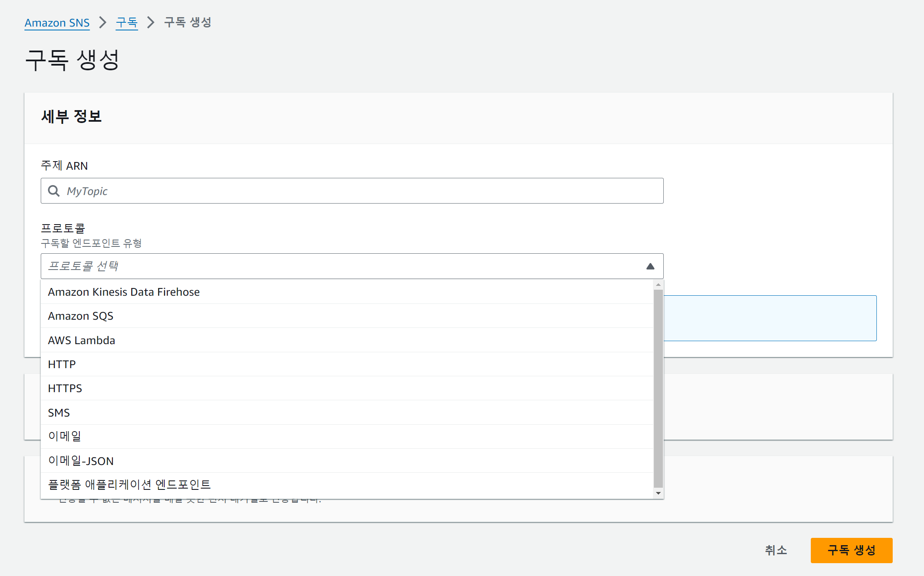Open the Amazon SNS breadcrumb link
Image resolution: width=924 pixels, height=576 pixels.
click(57, 23)
